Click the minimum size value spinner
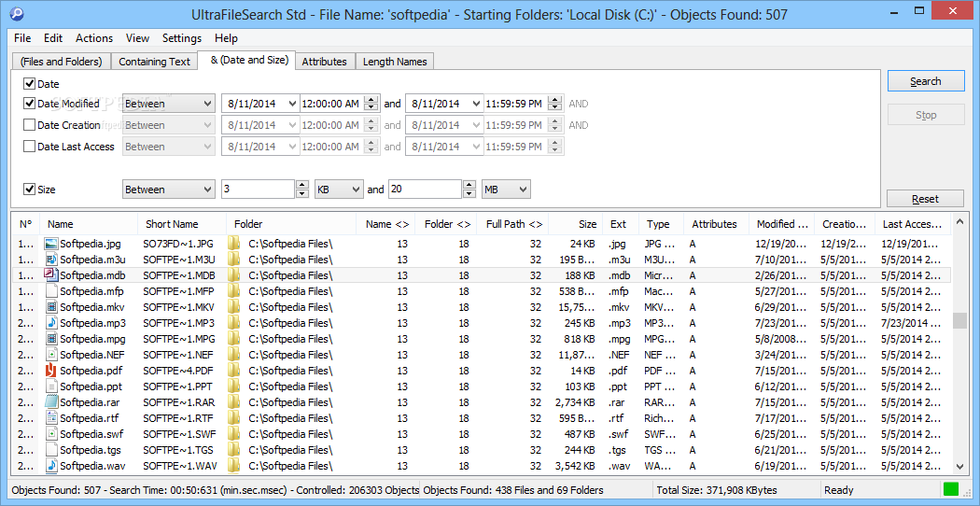Viewport: 980px width, 506px height. (x=302, y=189)
